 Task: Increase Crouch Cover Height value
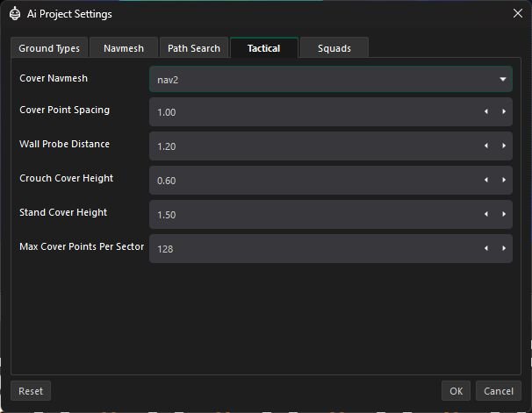[504, 180]
